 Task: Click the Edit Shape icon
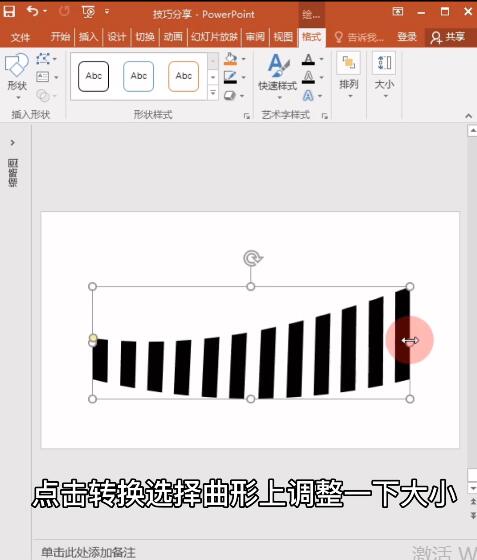(43, 58)
